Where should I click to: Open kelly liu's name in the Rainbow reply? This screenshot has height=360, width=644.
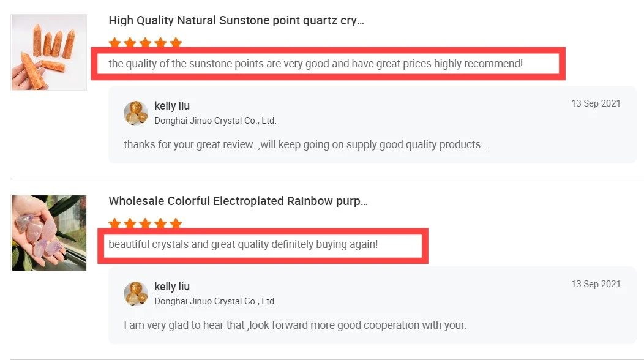(x=172, y=287)
